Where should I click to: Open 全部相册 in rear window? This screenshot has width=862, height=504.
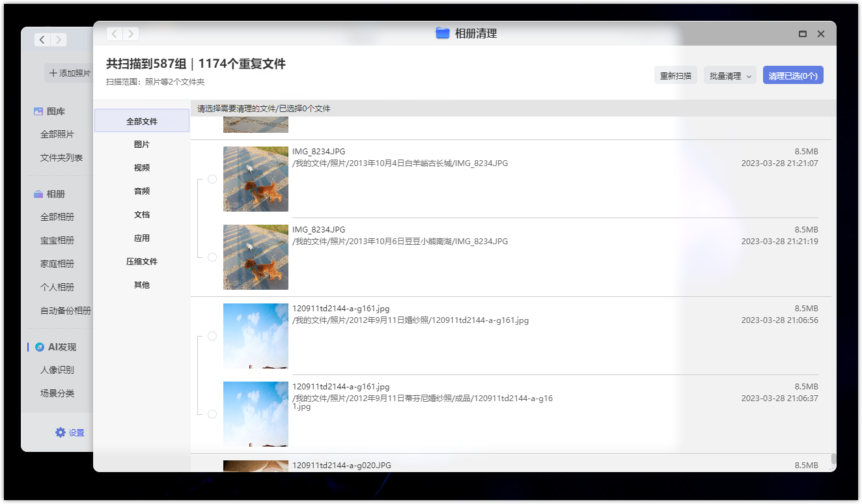click(x=57, y=217)
